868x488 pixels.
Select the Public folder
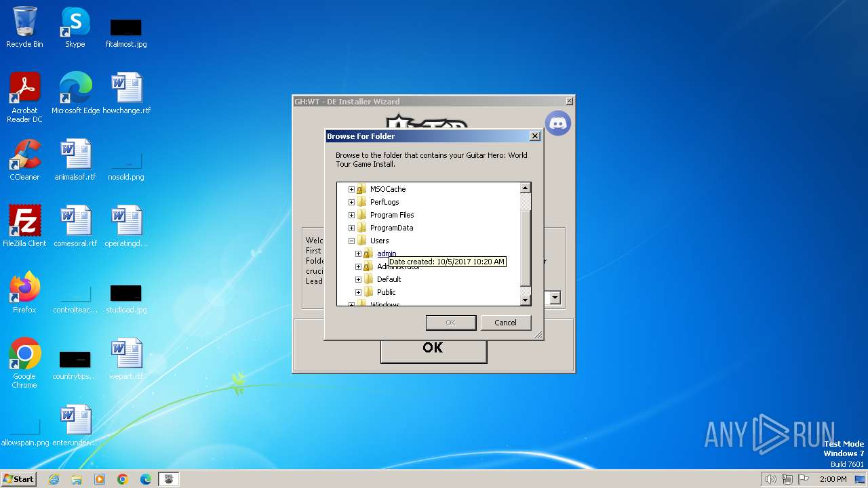click(386, 292)
